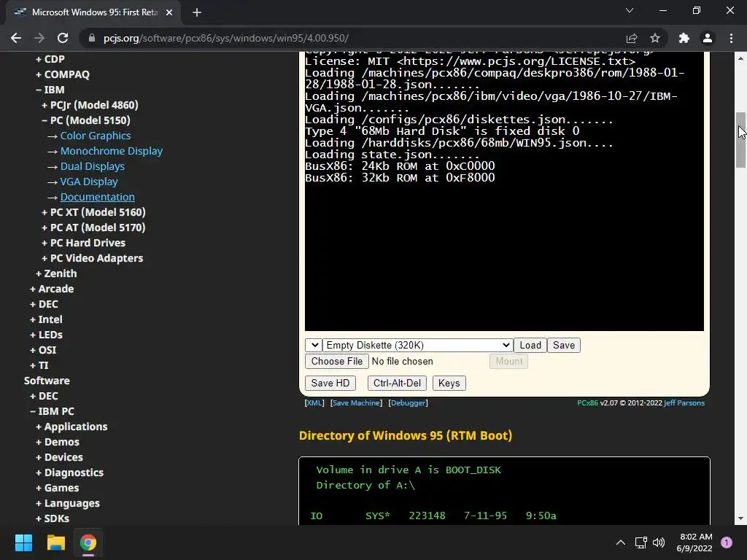
Task: Open the Chrome profile avatar
Action: click(708, 38)
